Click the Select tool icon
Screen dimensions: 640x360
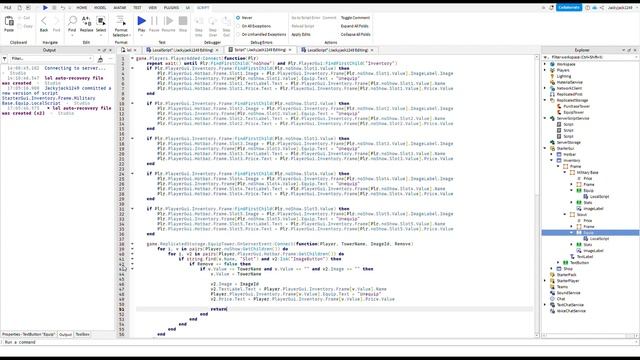[x=101, y=20]
